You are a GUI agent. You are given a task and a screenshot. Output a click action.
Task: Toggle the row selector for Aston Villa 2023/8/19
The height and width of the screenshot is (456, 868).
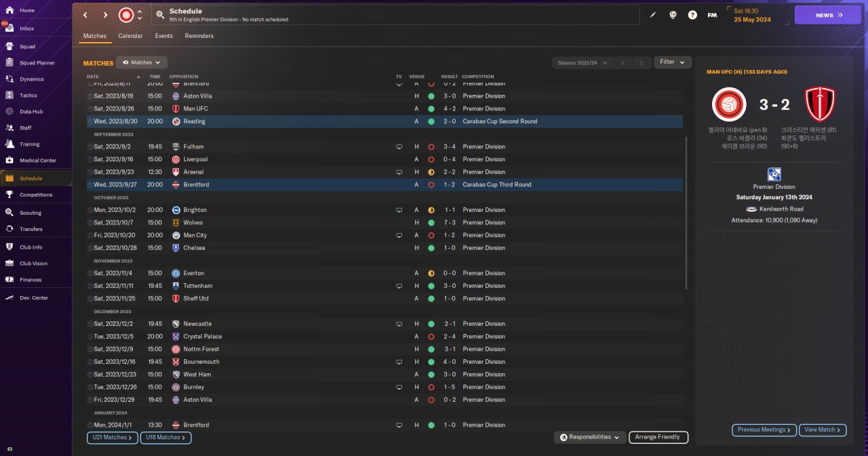[90, 96]
